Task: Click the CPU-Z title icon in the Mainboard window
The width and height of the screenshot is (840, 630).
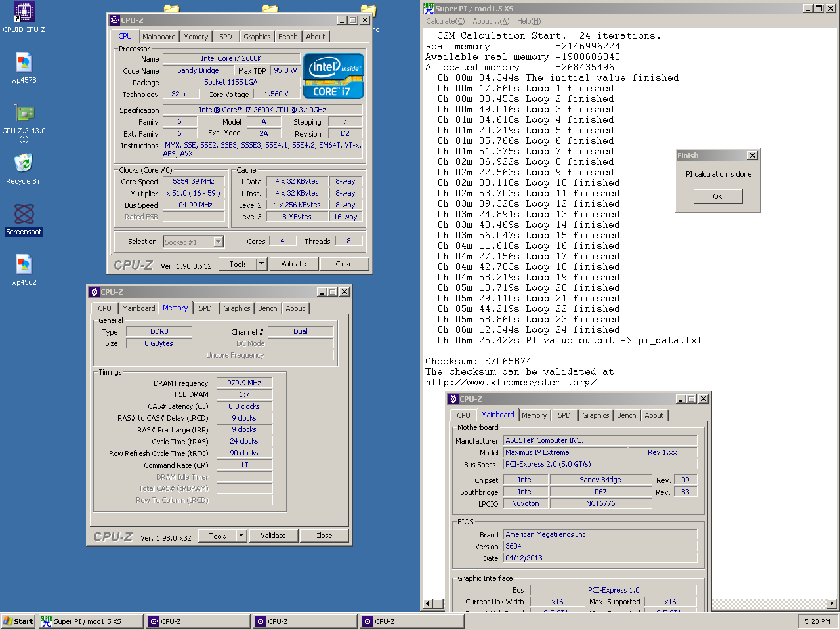Action: point(453,399)
